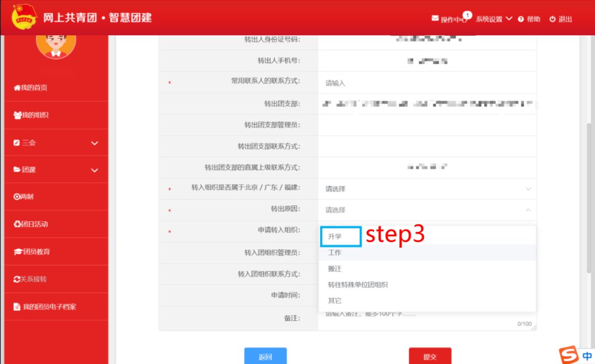The width and height of the screenshot is (595, 364).
Task: Collapse the 转出原因 dropdown
Action: tap(428, 210)
